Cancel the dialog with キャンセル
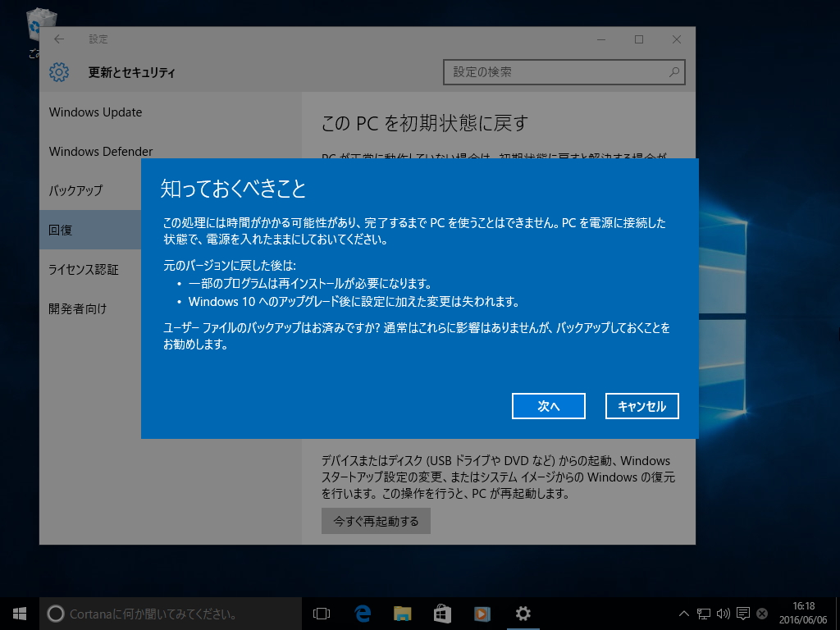Image resolution: width=840 pixels, height=630 pixels. pyautogui.click(x=641, y=405)
